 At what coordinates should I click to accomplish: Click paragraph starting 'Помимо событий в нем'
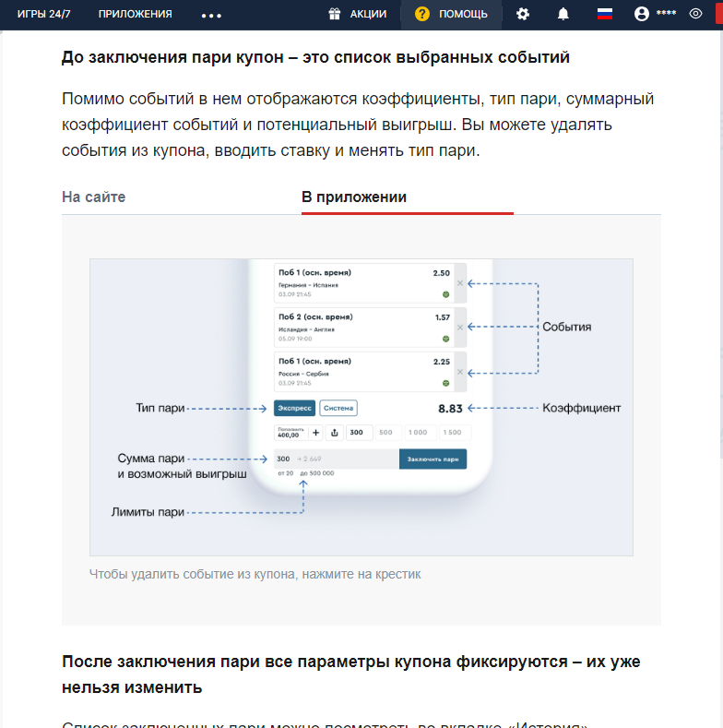click(358, 125)
